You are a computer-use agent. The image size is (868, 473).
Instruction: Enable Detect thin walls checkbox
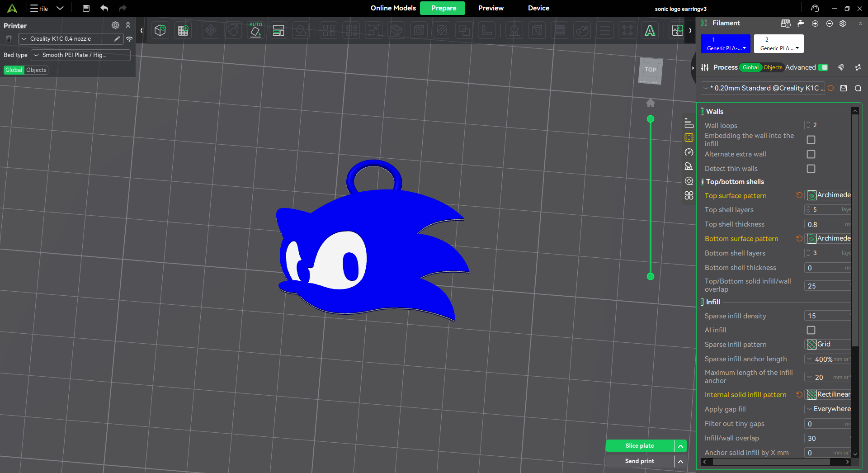tap(811, 169)
